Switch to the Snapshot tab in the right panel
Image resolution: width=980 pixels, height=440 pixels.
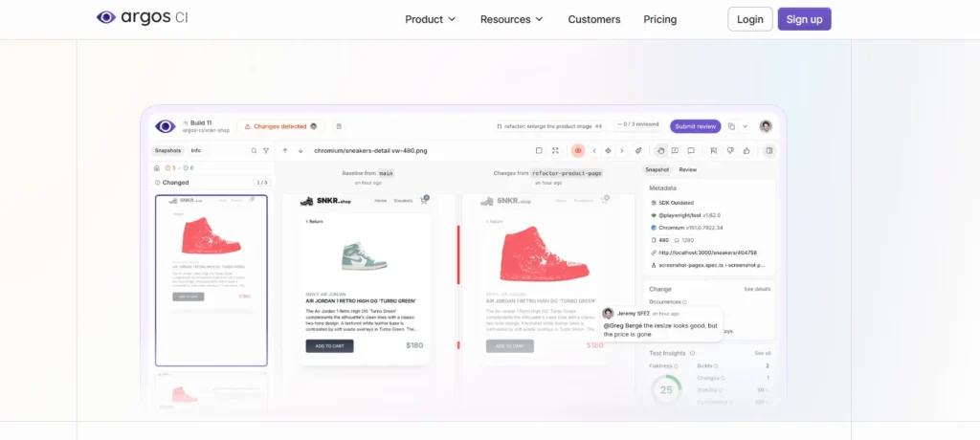(x=657, y=170)
